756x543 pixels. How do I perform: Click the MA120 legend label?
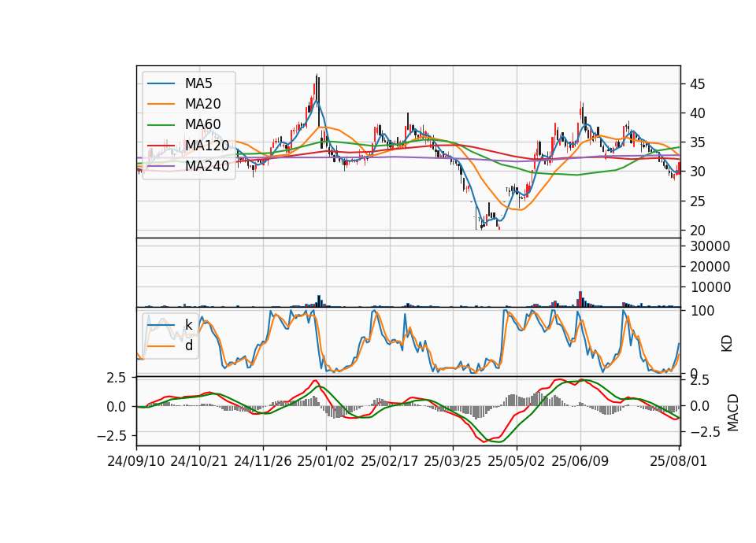tap(207, 146)
